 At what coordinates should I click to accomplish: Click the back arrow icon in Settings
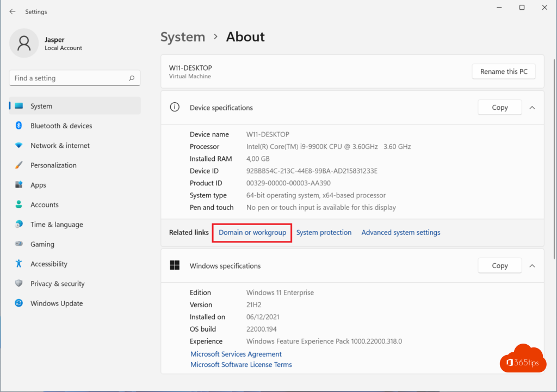point(13,12)
